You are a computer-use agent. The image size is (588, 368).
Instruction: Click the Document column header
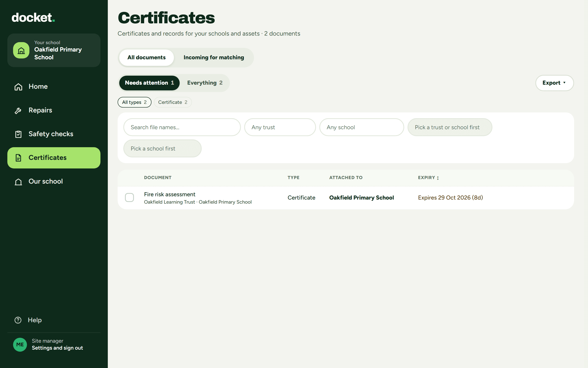pyautogui.click(x=158, y=178)
